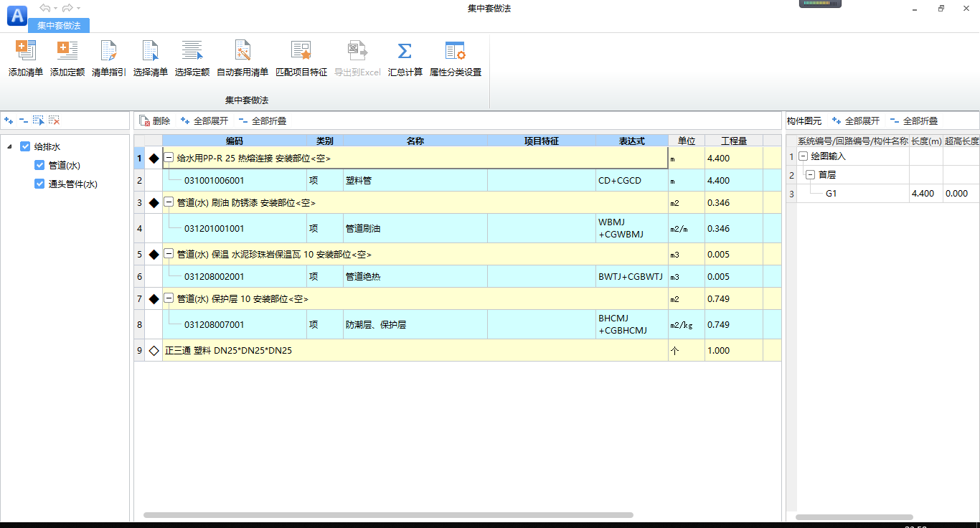Click 全部折叠 in center toolbar
980x528 pixels.
click(x=262, y=121)
